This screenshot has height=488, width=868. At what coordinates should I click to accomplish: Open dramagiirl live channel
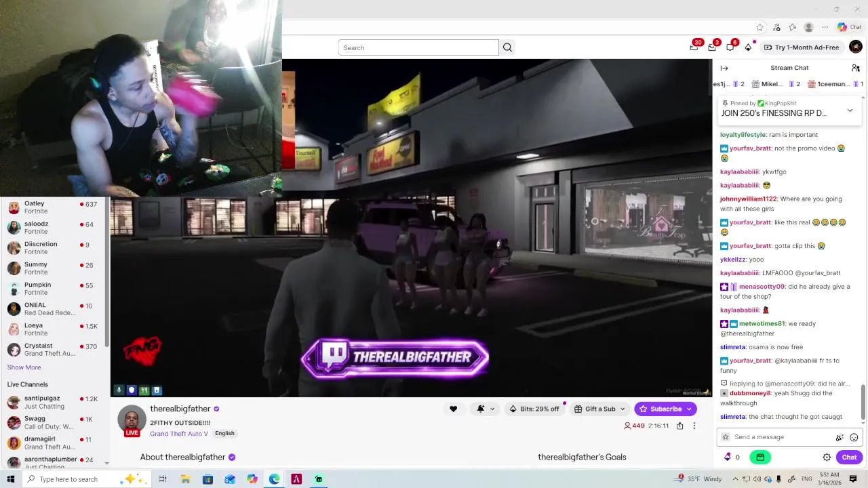click(54, 443)
